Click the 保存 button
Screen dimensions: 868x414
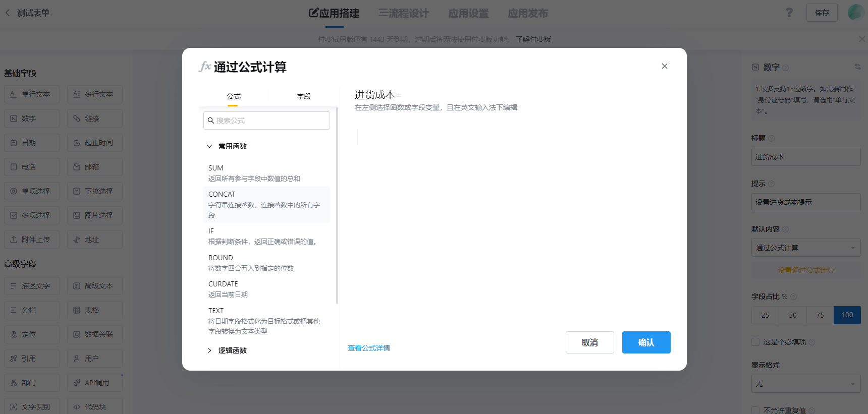point(822,13)
